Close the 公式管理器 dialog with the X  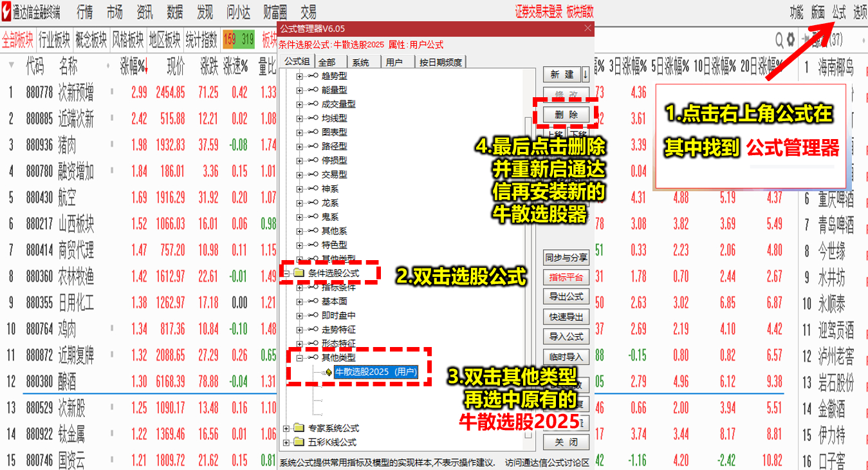click(x=587, y=28)
